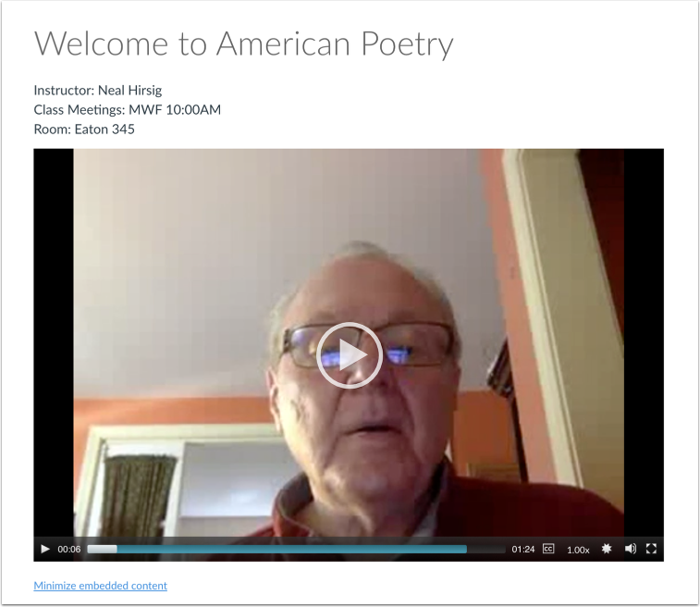Click the Welcome to American Poetry heading
This screenshot has height=607, width=700.
click(244, 44)
